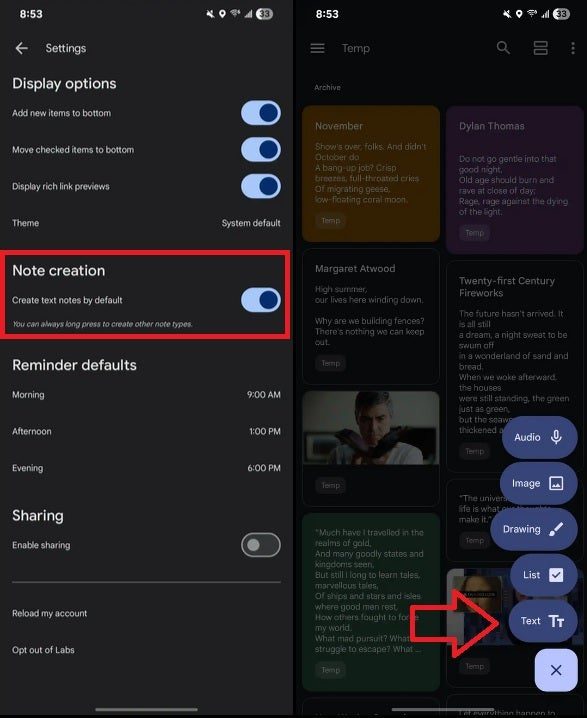Toggle Move checked items to bottom
587x718 pixels.
[261, 150]
